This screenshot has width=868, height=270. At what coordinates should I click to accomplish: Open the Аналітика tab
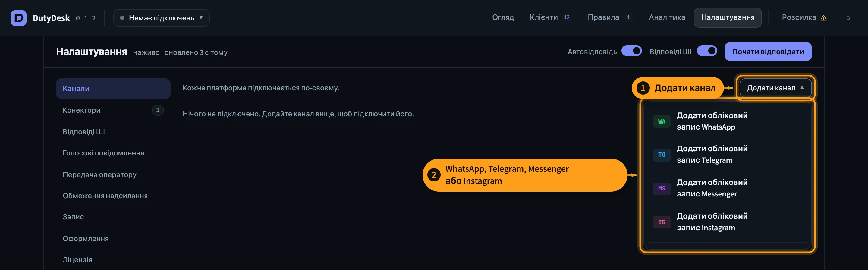click(667, 17)
